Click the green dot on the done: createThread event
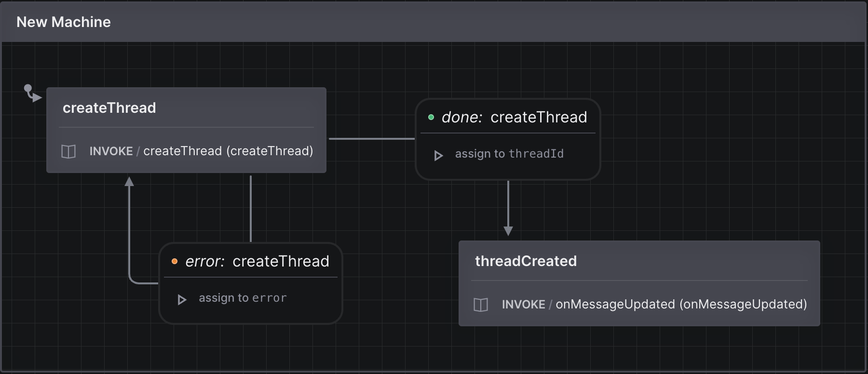Viewport: 868px width, 374px height. (431, 117)
